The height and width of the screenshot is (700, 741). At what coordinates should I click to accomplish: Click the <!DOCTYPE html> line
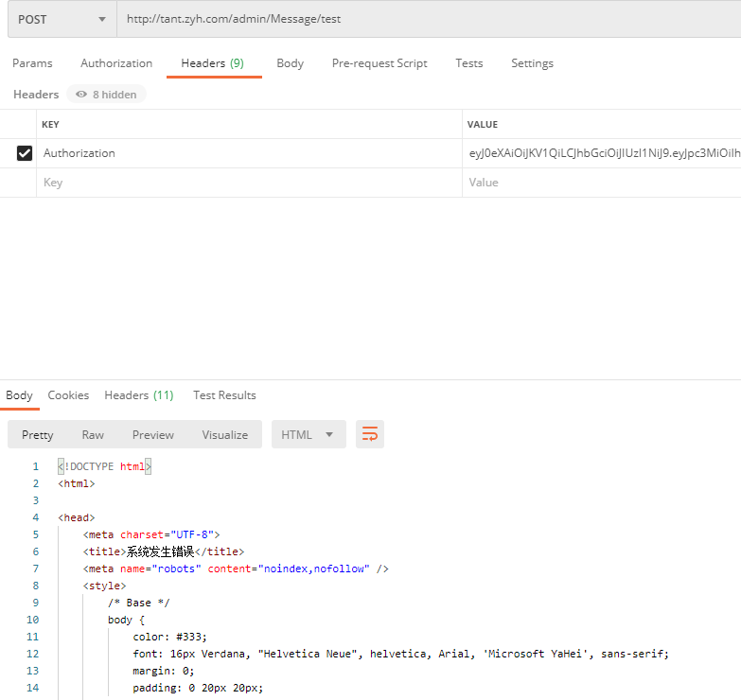104,466
